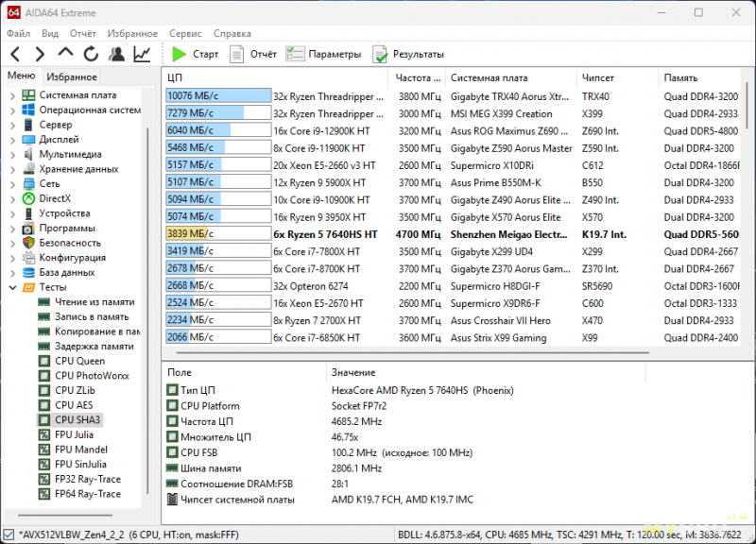Go back with the left arrow toolbar icon
The height and width of the screenshot is (544, 756).
(15, 54)
